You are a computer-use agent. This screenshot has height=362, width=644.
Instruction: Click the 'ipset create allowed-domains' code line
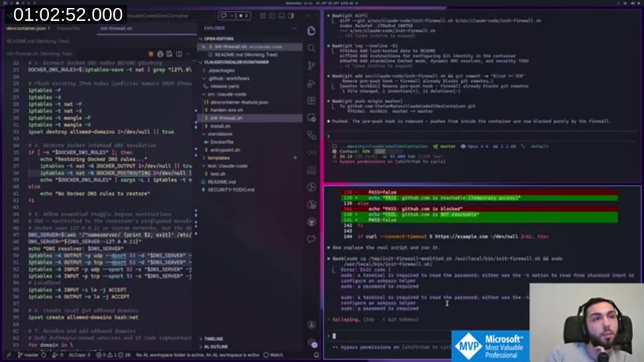point(83,317)
